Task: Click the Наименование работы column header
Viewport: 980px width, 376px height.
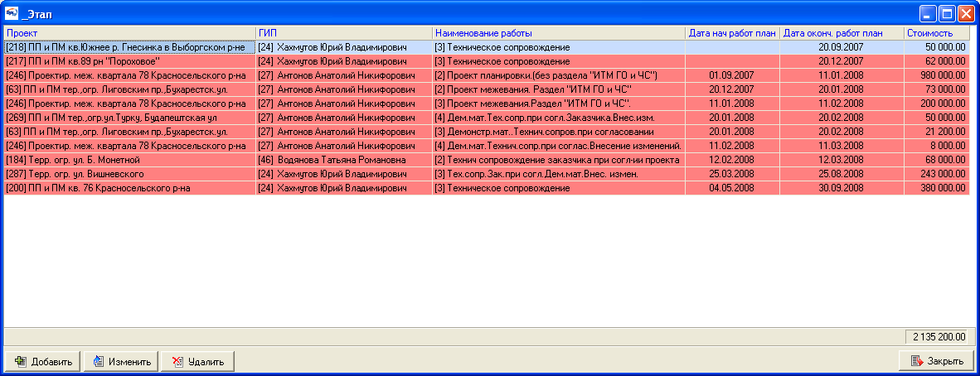Action: 559,33
